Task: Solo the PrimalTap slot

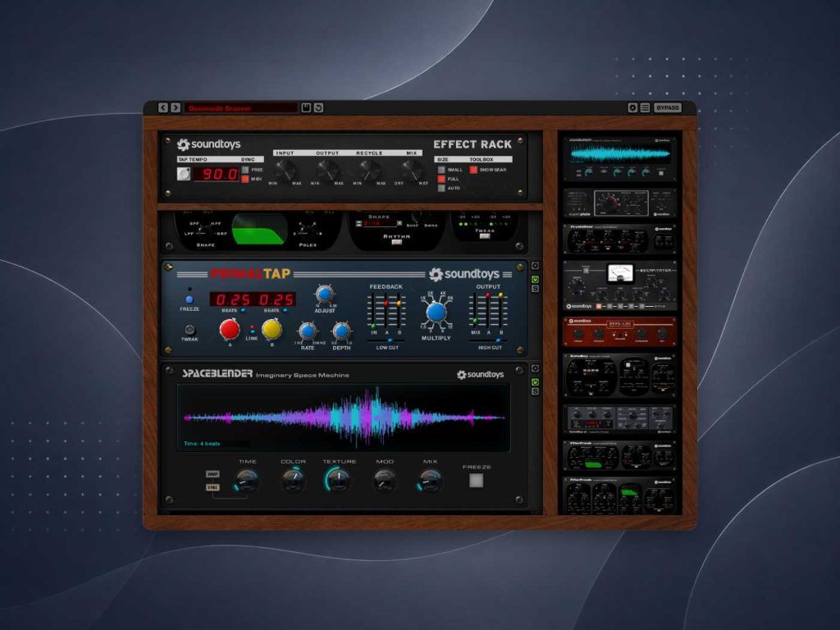Action: click(x=535, y=289)
